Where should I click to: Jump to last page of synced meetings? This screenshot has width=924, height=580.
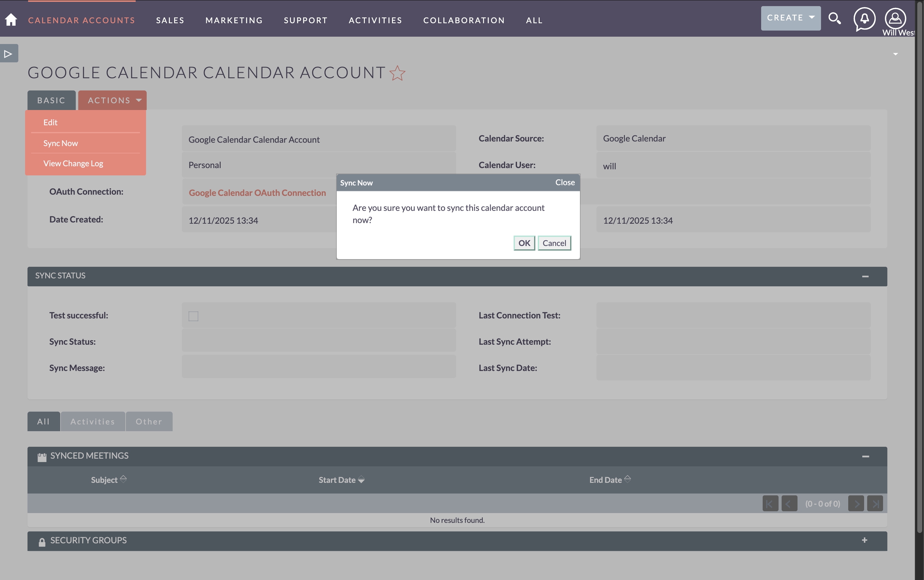876,503
